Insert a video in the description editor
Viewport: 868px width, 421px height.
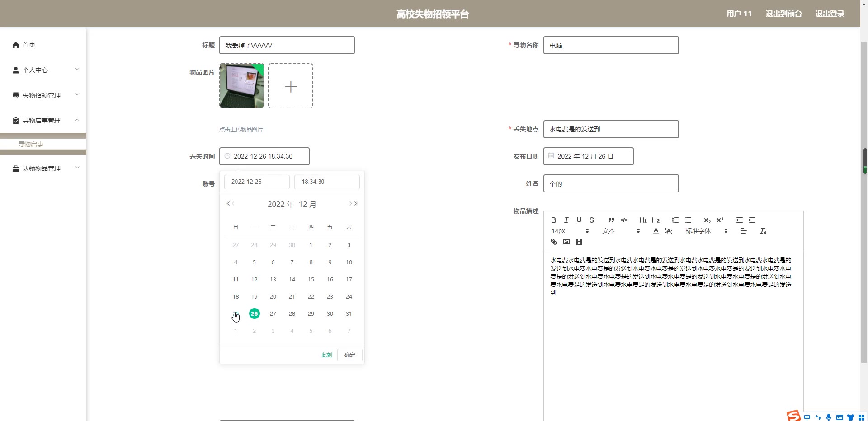pos(579,242)
